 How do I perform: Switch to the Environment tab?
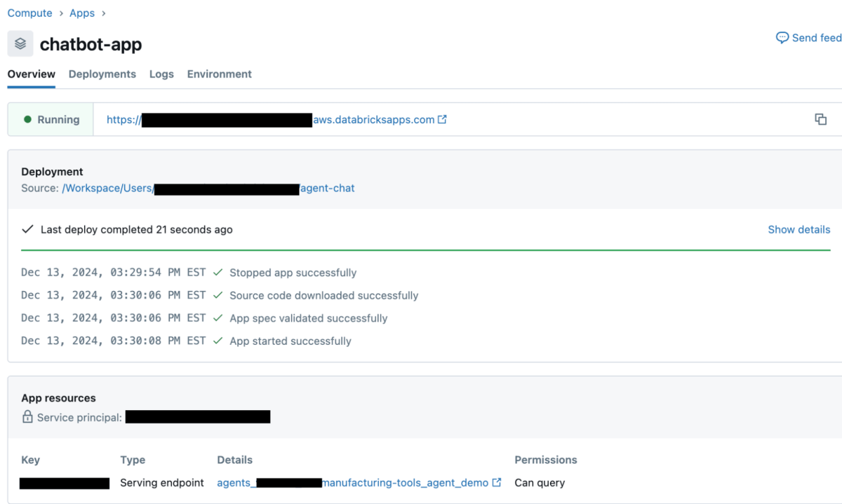pyautogui.click(x=219, y=74)
